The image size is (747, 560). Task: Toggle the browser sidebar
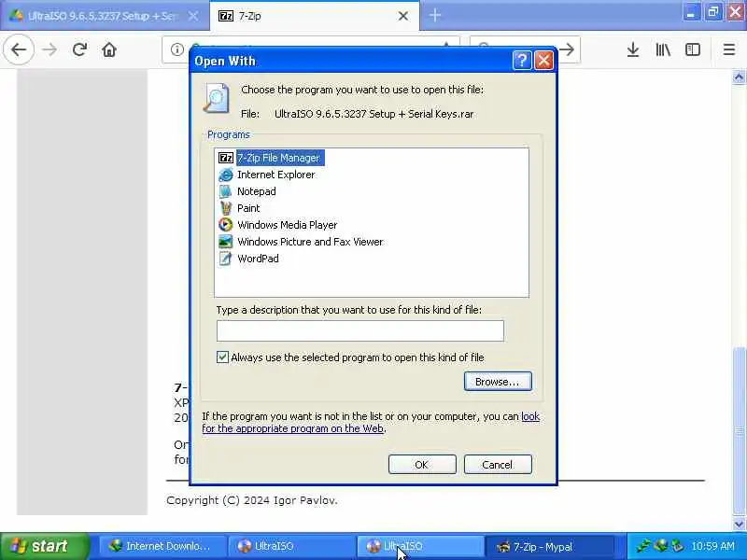[693, 49]
